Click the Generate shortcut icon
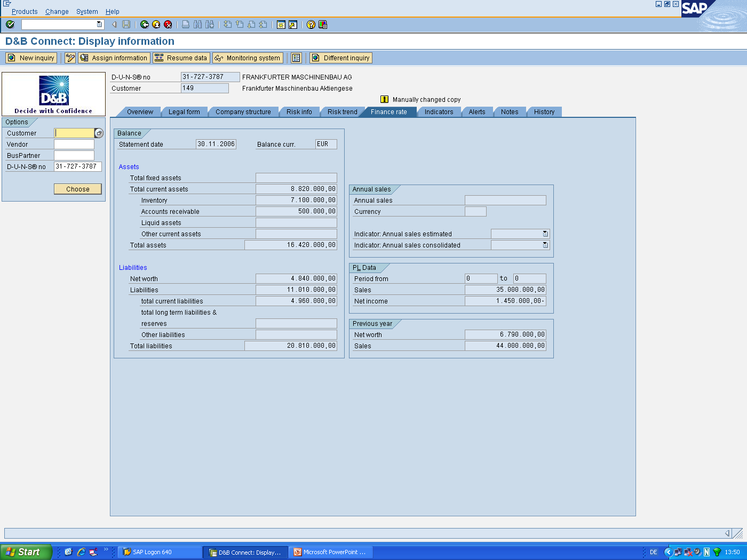Viewport: 747px width, 560px height. pos(293,25)
